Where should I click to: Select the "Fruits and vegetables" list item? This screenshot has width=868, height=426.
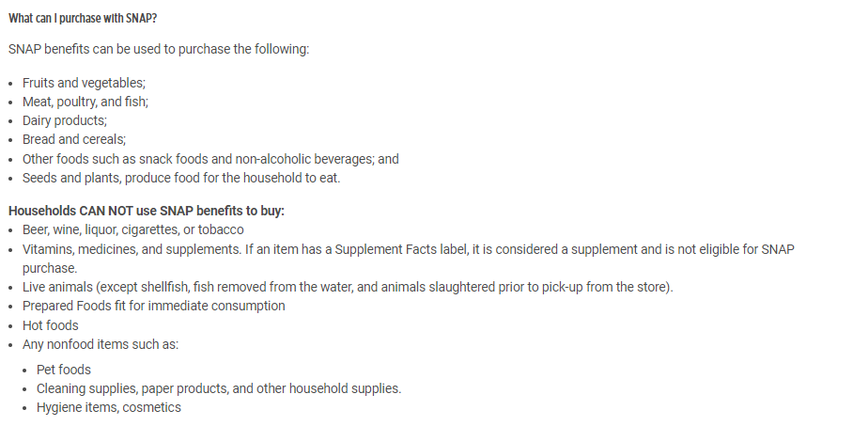pos(84,83)
